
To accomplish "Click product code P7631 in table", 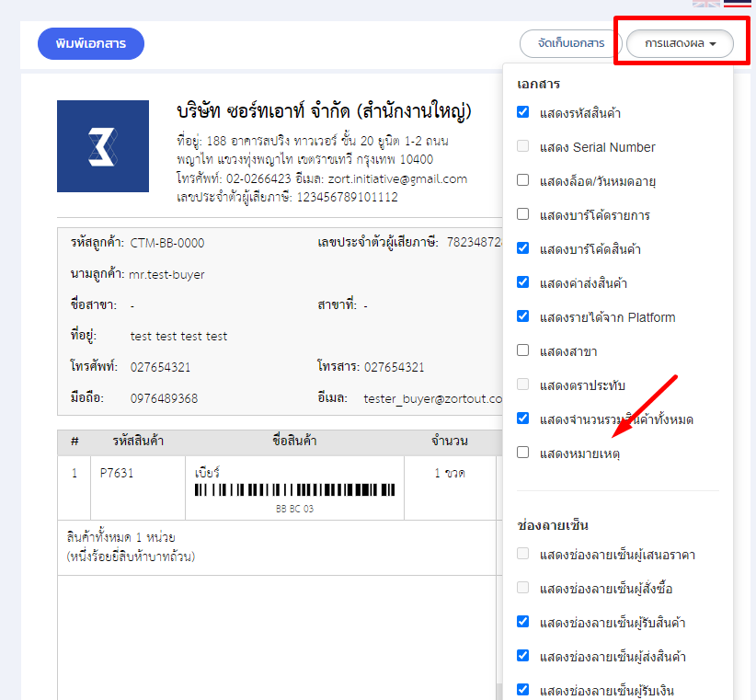I will click(x=116, y=473).
